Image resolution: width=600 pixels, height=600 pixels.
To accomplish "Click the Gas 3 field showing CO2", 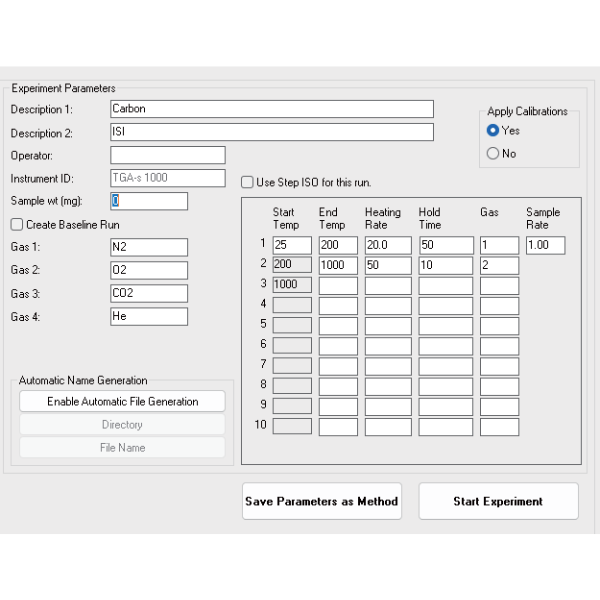I will (x=148, y=293).
